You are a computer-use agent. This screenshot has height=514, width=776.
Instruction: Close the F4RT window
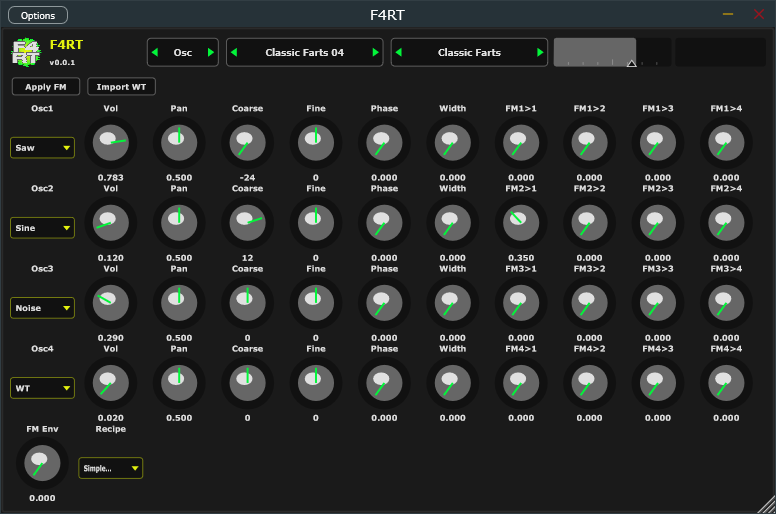(759, 14)
